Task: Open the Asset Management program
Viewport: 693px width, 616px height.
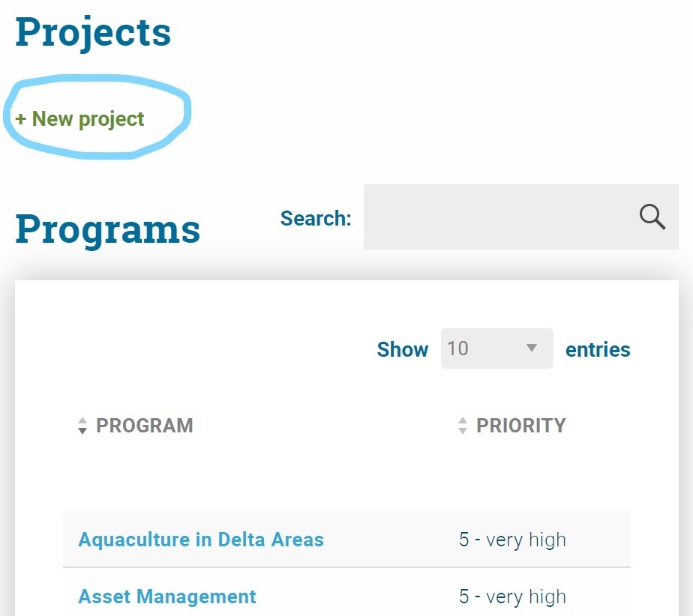Action: coord(166,597)
